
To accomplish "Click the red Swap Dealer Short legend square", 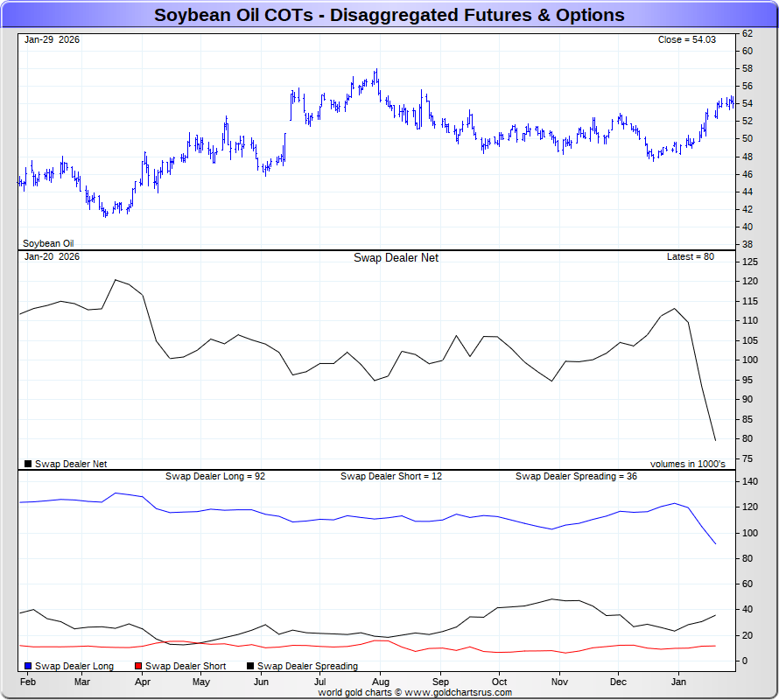I will [x=138, y=667].
